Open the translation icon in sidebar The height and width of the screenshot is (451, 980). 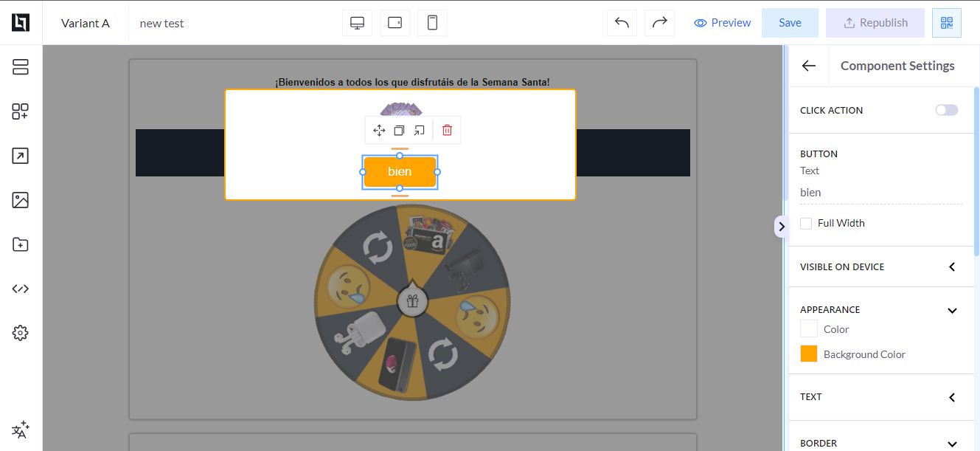pos(21,430)
